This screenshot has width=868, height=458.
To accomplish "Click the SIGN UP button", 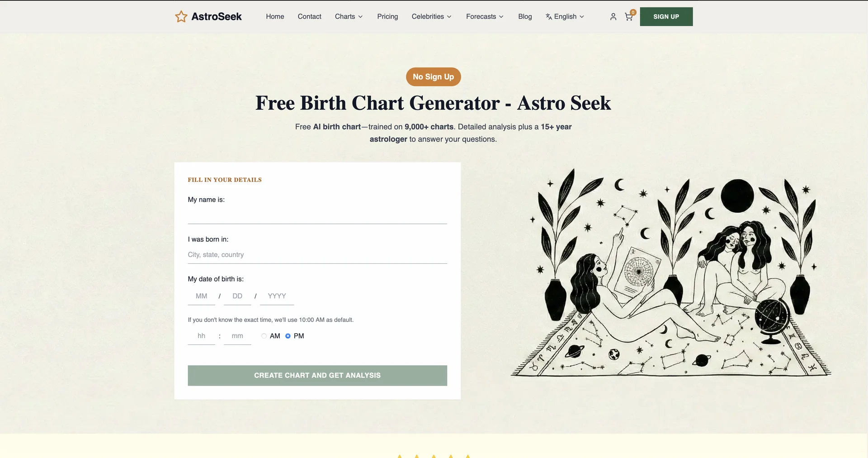I will pyautogui.click(x=666, y=16).
